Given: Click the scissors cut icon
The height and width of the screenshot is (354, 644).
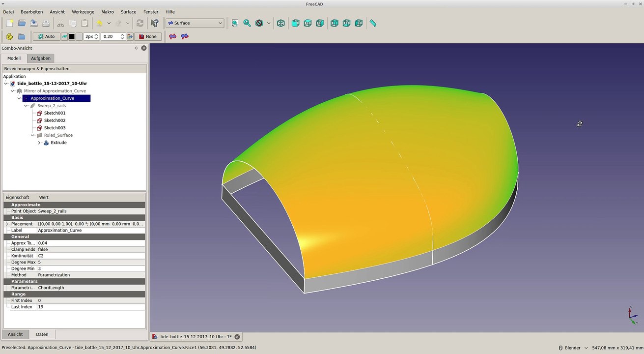Looking at the screenshot, I should coord(60,23).
